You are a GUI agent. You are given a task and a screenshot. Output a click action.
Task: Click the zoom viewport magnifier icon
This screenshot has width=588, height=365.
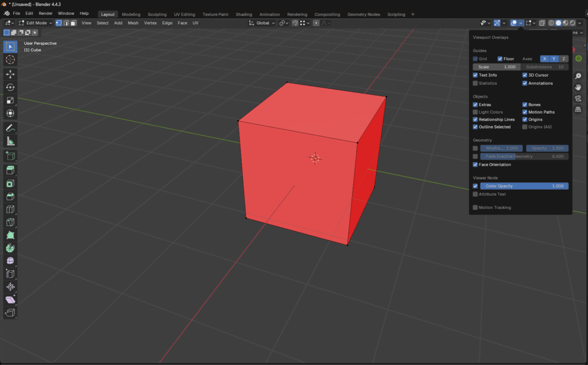click(x=578, y=76)
